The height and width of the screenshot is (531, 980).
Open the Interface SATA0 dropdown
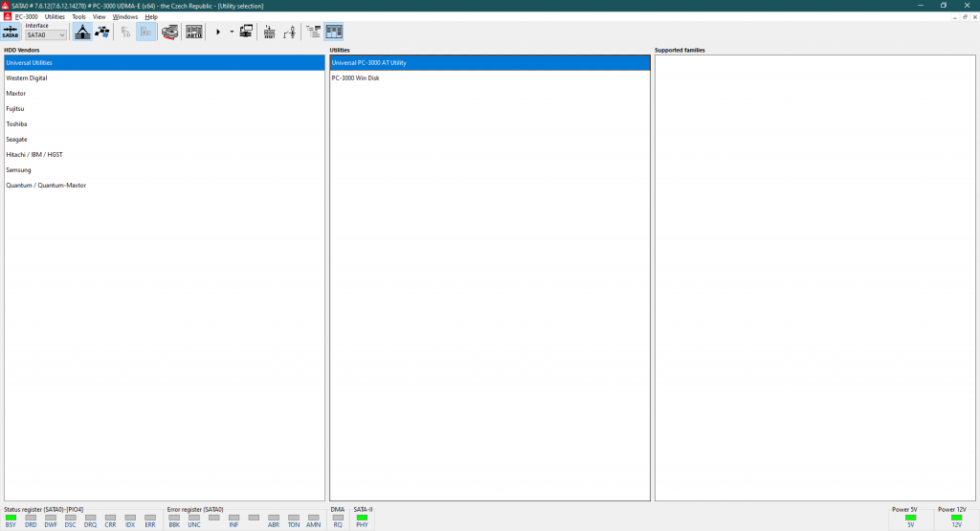[x=46, y=35]
